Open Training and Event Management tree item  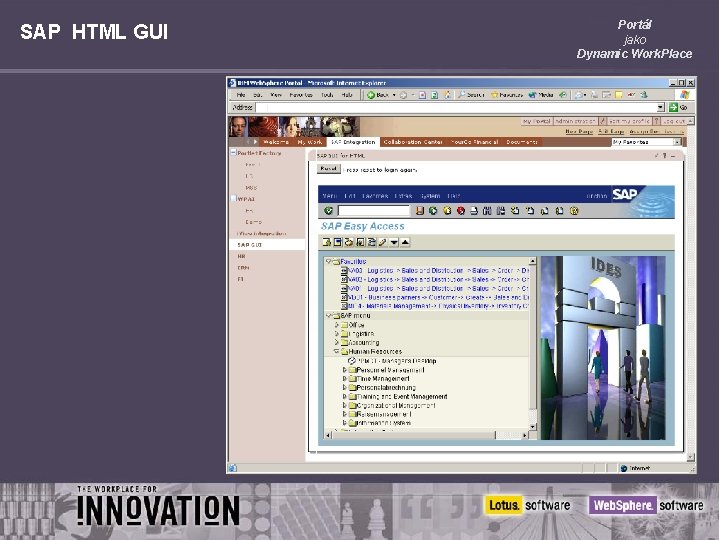[401, 397]
